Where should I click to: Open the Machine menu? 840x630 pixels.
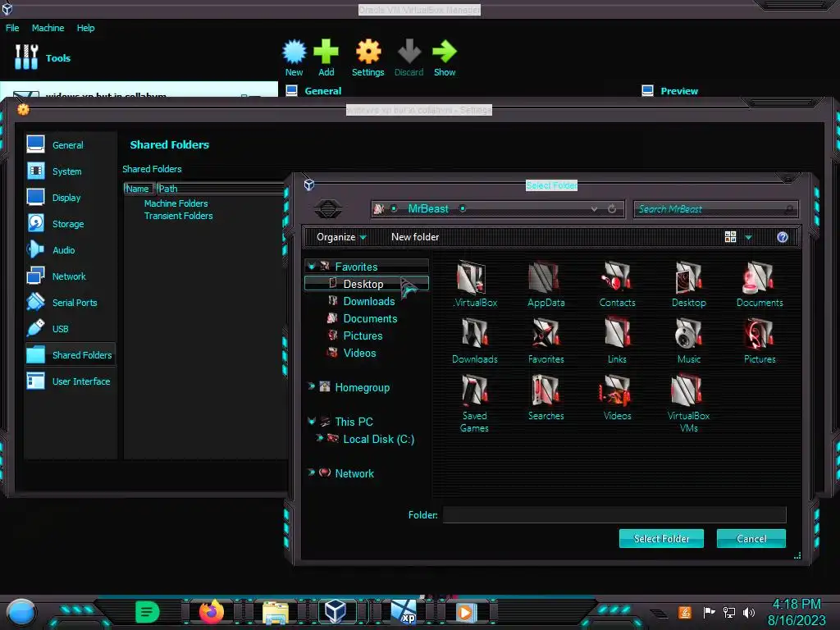point(48,28)
